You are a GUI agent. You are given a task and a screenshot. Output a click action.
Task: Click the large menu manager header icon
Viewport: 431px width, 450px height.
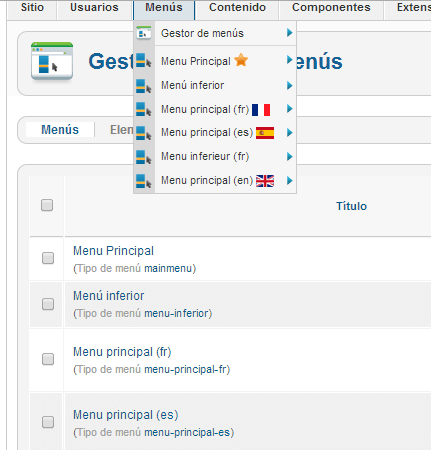52,61
